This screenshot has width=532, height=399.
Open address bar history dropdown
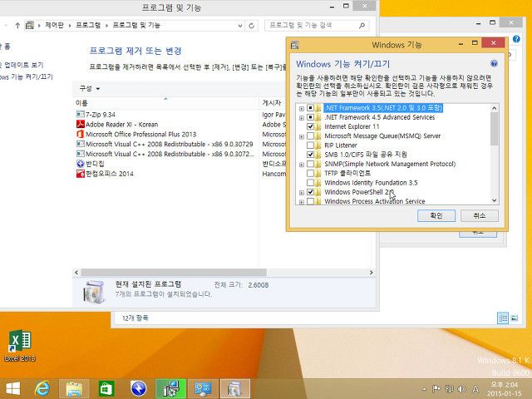coord(240,26)
